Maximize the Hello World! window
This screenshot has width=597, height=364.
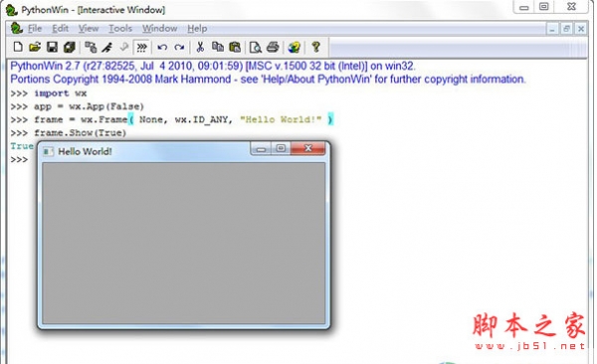(281, 148)
